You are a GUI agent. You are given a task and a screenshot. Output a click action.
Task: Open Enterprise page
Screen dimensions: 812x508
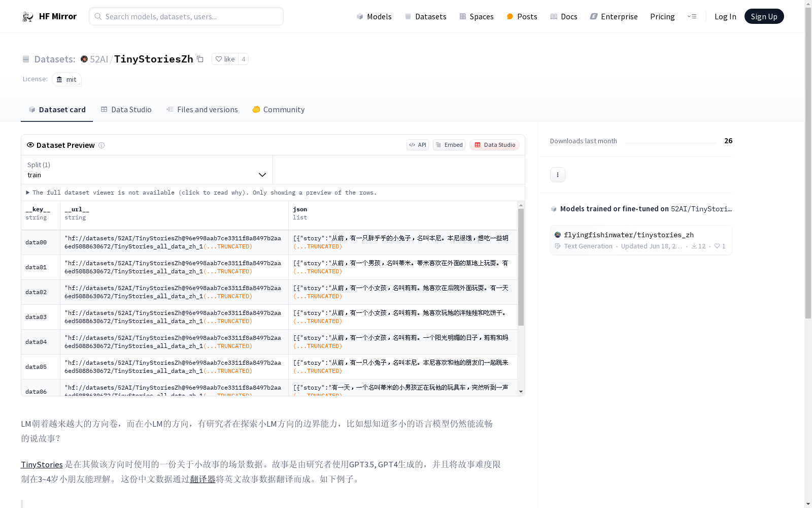(x=614, y=16)
